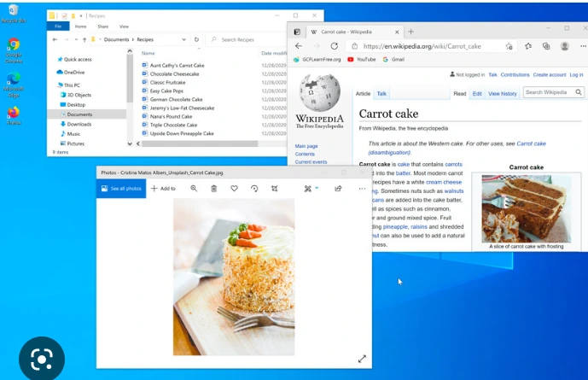The height and width of the screenshot is (380, 588).
Task: Open Microsoft Edge desktop shortcut
Action: point(14,85)
